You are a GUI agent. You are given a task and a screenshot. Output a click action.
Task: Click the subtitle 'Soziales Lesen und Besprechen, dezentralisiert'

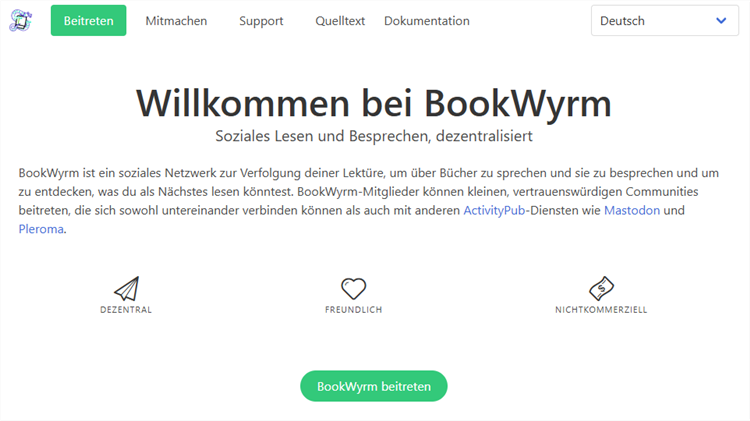pyautogui.click(x=374, y=136)
